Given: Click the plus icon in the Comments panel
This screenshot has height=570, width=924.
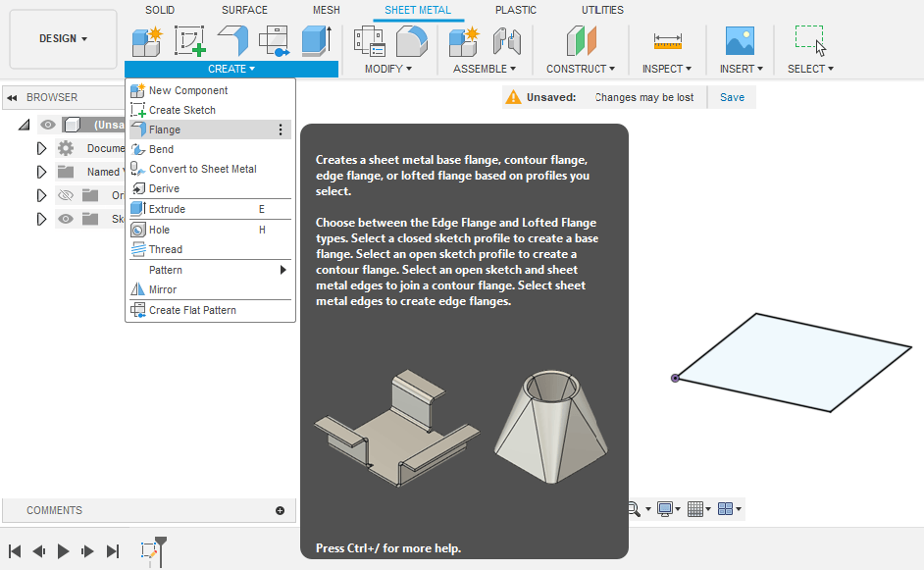Looking at the screenshot, I should [280, 510].
